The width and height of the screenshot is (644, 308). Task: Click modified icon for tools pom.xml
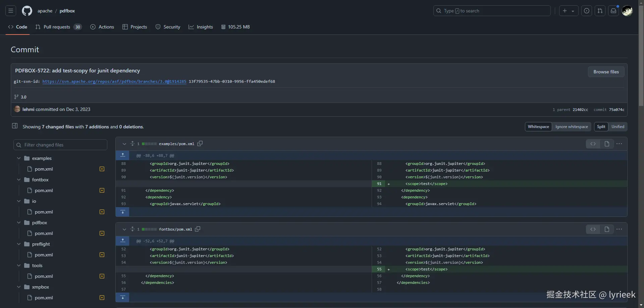tap(102, 276)
